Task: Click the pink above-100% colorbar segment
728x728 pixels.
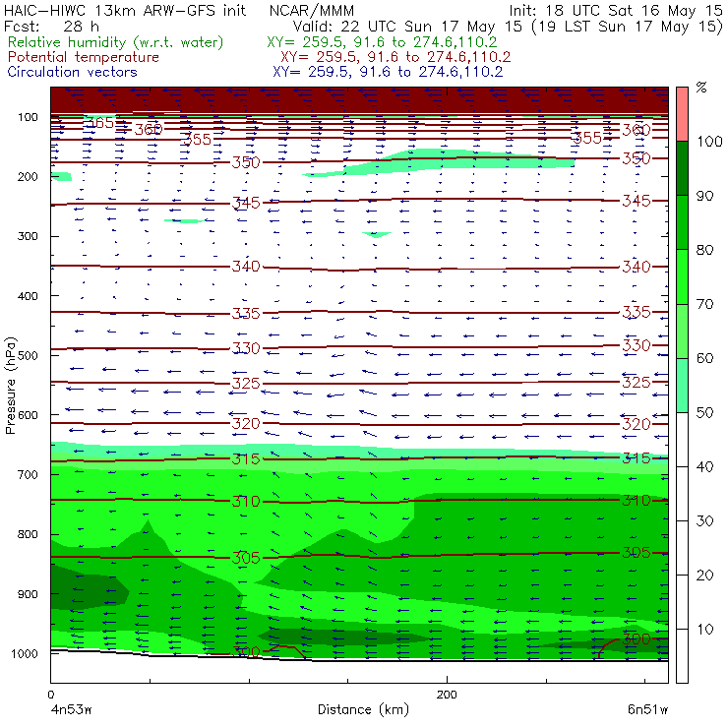Action: (x=682, y=114)
